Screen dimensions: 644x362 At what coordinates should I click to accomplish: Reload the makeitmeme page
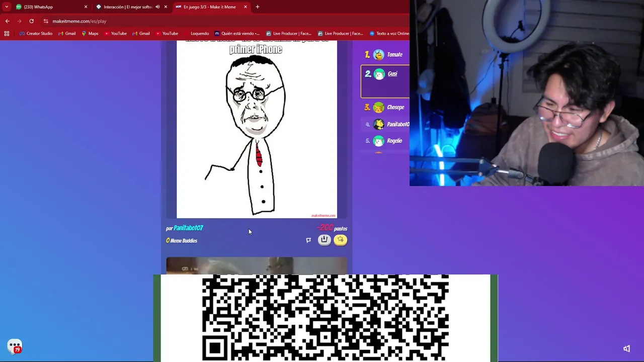(31, 21)
